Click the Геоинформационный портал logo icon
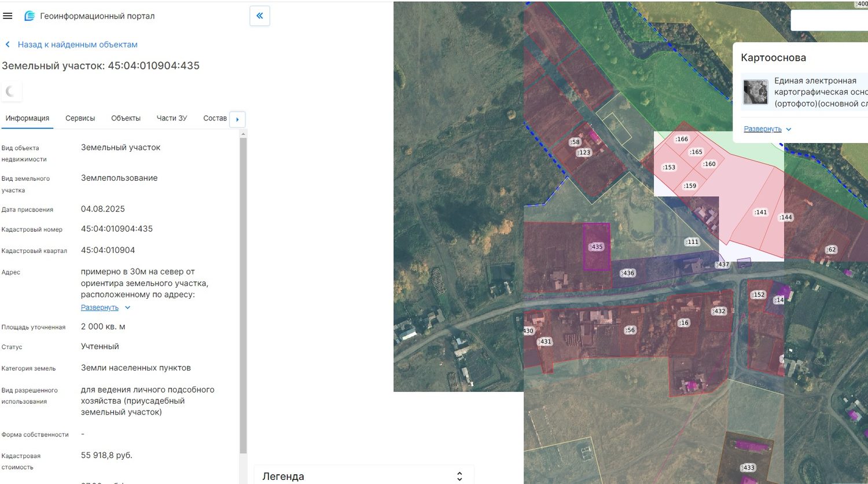The width and height of the screenshot is (868, 484). click(30, 16)
